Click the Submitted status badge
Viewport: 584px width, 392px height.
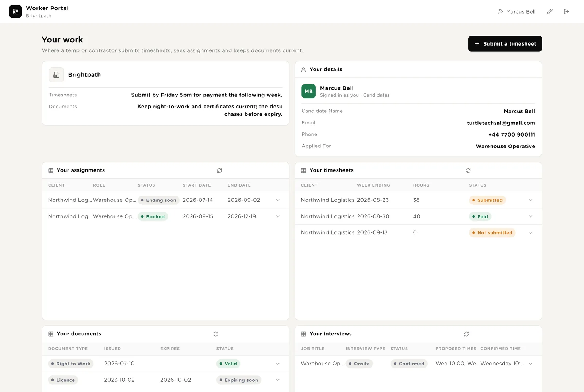pos(487,200)
